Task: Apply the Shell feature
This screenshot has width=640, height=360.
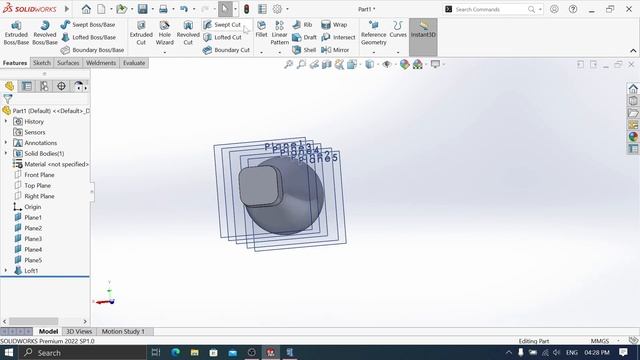Action: pos(304,50)
